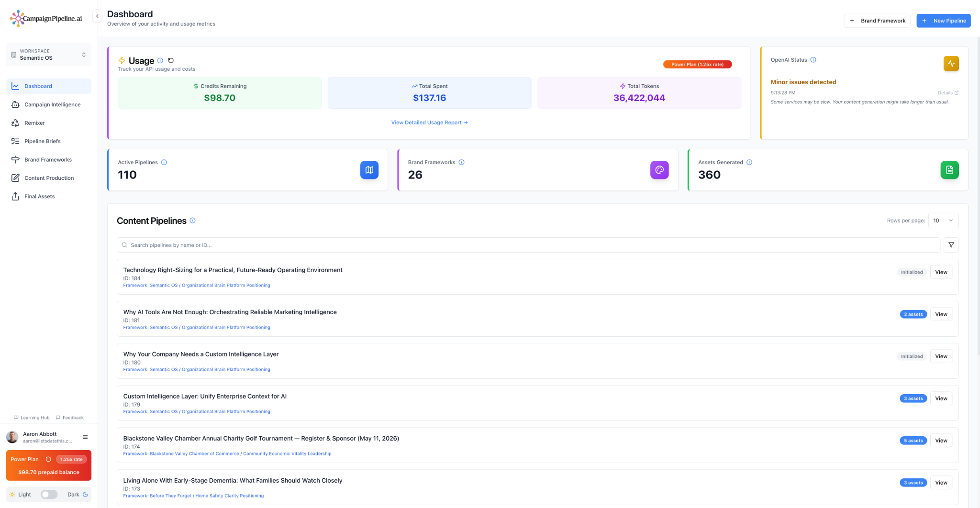Click the Initialized status on pipeline 180
Viewport: 980px width, 508px height.
(x=912, y=356)
